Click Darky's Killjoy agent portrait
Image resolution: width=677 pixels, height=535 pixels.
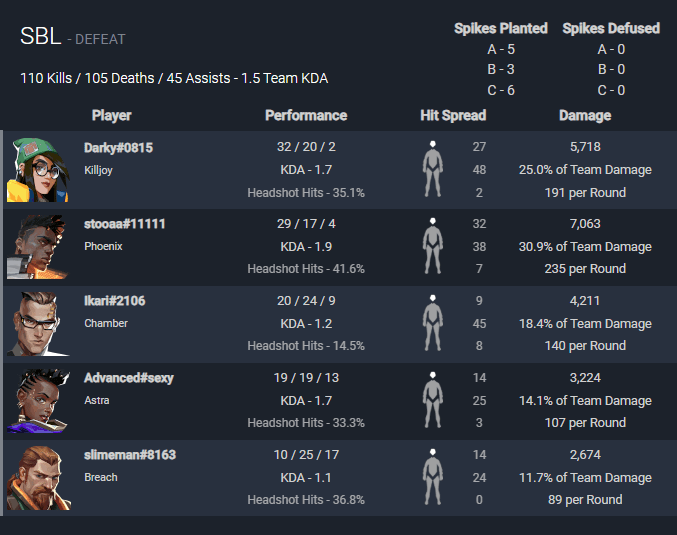click(x=38, y=170)
